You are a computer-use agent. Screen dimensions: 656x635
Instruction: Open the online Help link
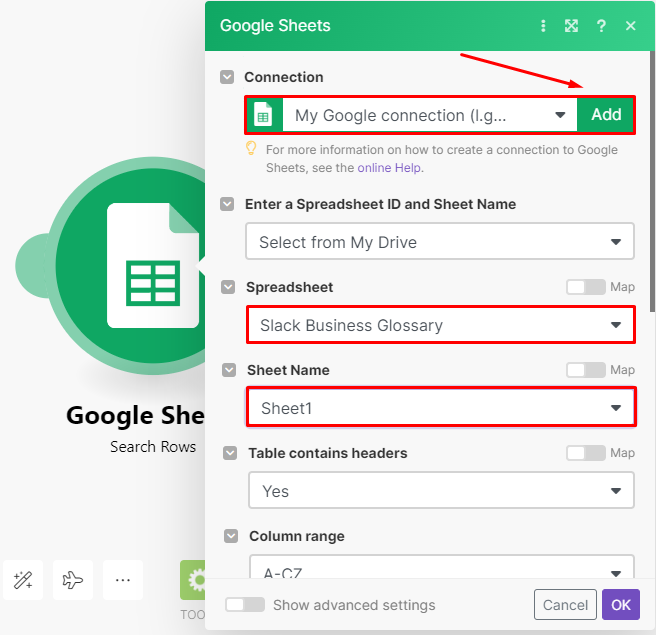pos(389,168)
